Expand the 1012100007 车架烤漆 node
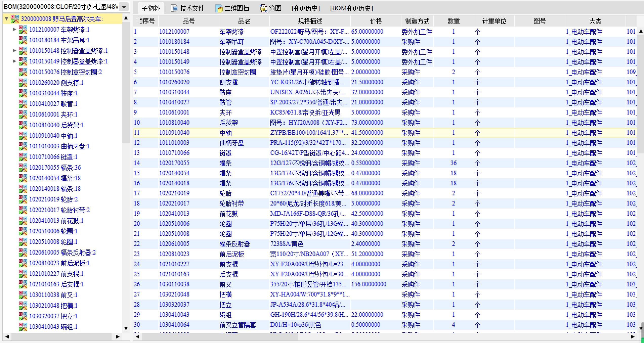This screenshot has height=343, width=644. click(14, 30)
